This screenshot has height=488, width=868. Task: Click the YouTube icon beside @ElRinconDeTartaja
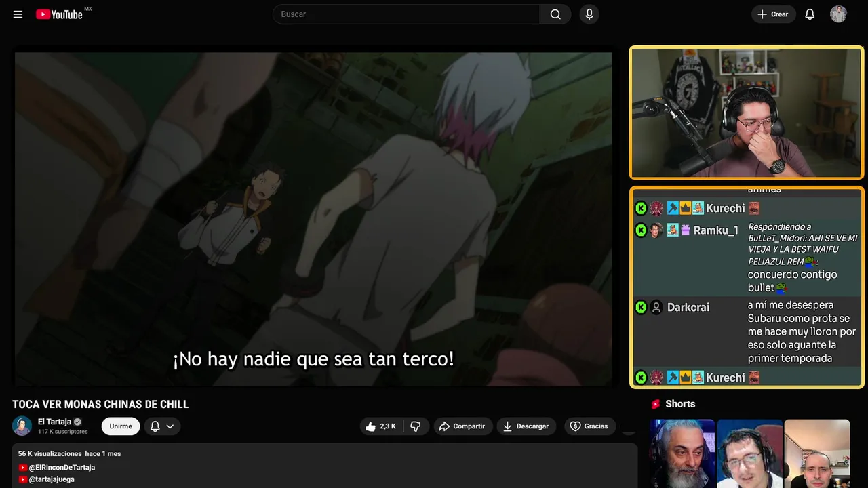(23, 468)
